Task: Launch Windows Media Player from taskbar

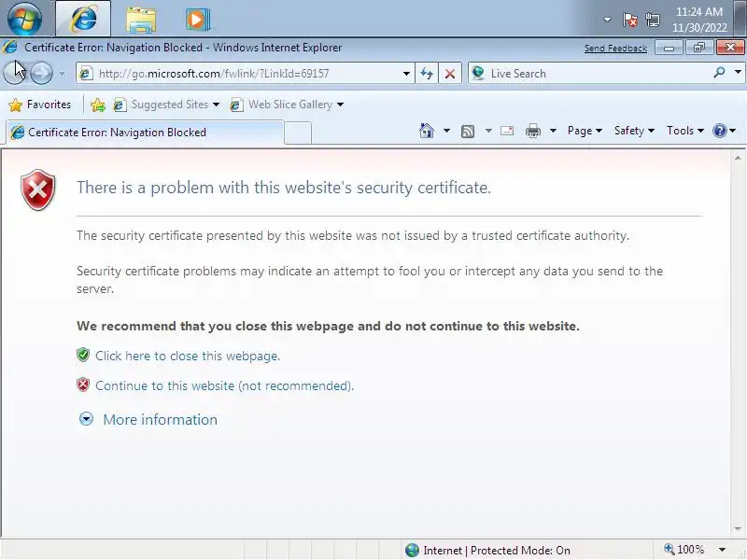Action: (197, 20)
